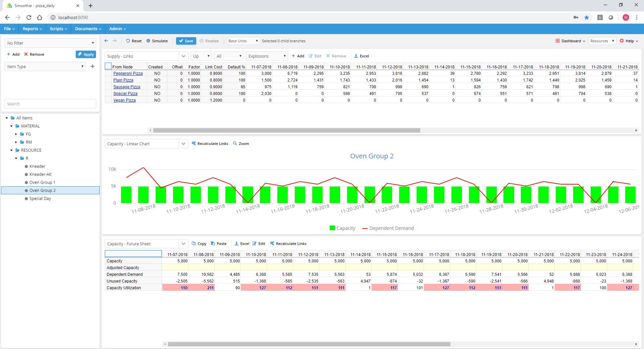The width and height of the screenshot is (644, 349).
Task: Export Capacity Future Sheet to Excel
Action: (242, 244)
